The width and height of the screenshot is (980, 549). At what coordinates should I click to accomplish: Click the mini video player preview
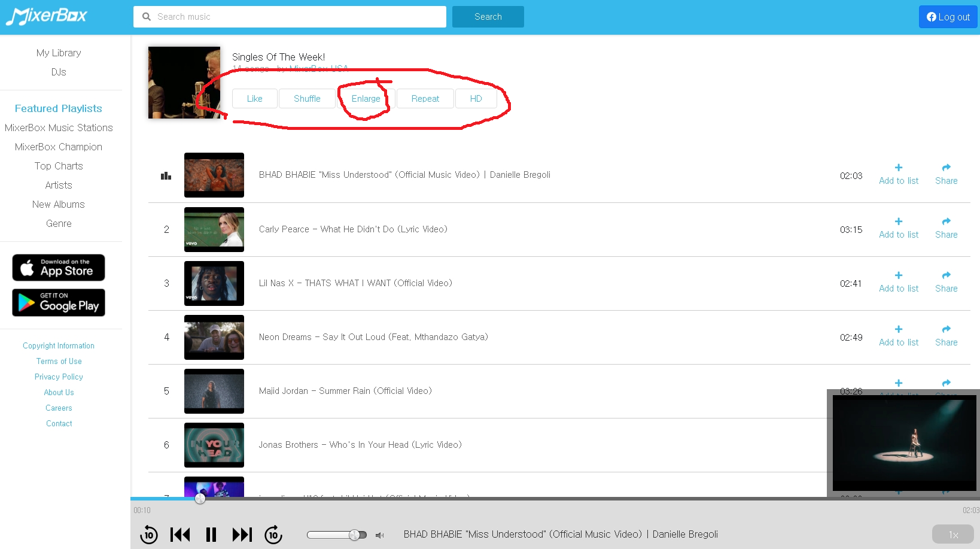(x=904, y=443)
